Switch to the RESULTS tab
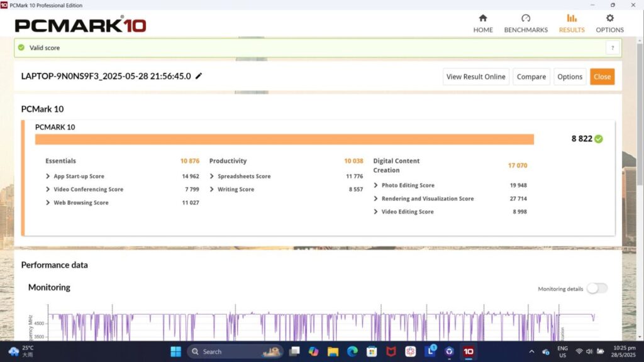Viewport: 644px width, 362px height. (572, 24)
